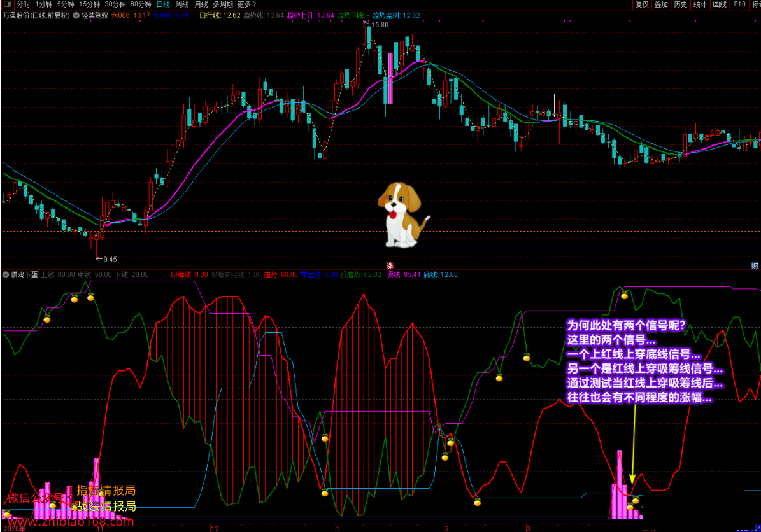Click the 15.80 high price label
Image resolution: width=761 pixels, height=532 pixels.
tap(380, 25)
